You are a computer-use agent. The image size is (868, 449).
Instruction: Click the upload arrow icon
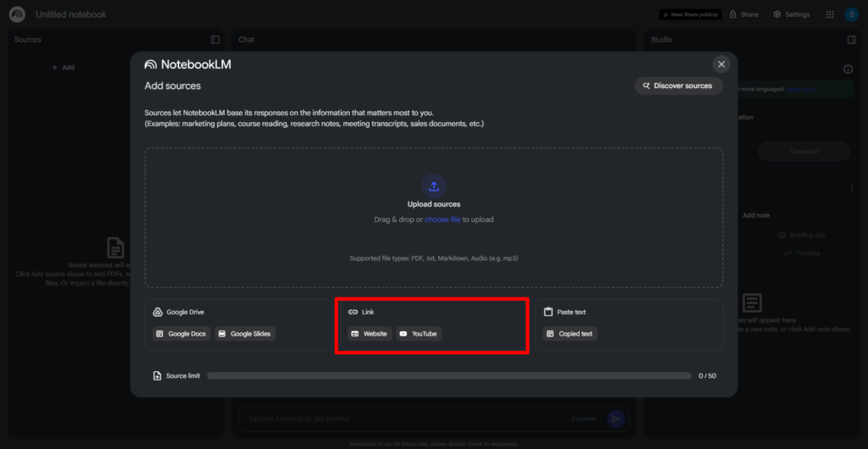click(x=434, y=186)
